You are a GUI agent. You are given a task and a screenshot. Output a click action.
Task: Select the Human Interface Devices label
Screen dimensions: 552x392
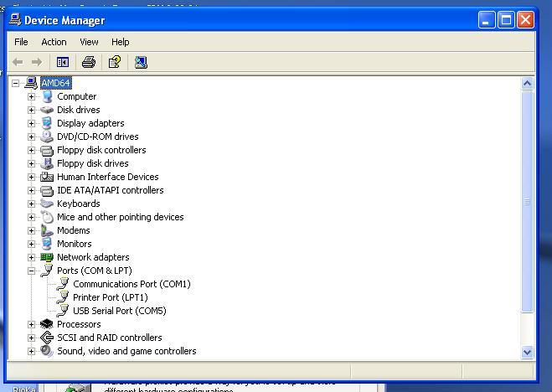(108, 177)
